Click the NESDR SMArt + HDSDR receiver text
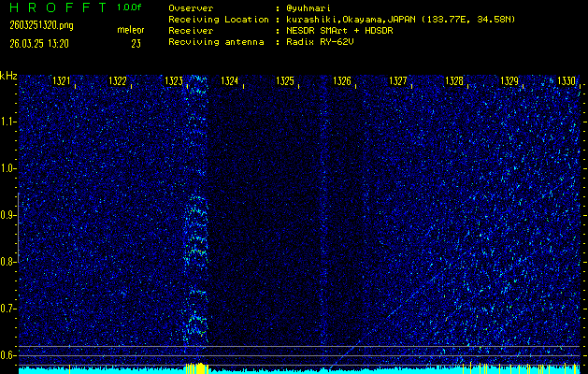This screenshot has height=374, width=588. pyautogui.click(x=338, y=30)
